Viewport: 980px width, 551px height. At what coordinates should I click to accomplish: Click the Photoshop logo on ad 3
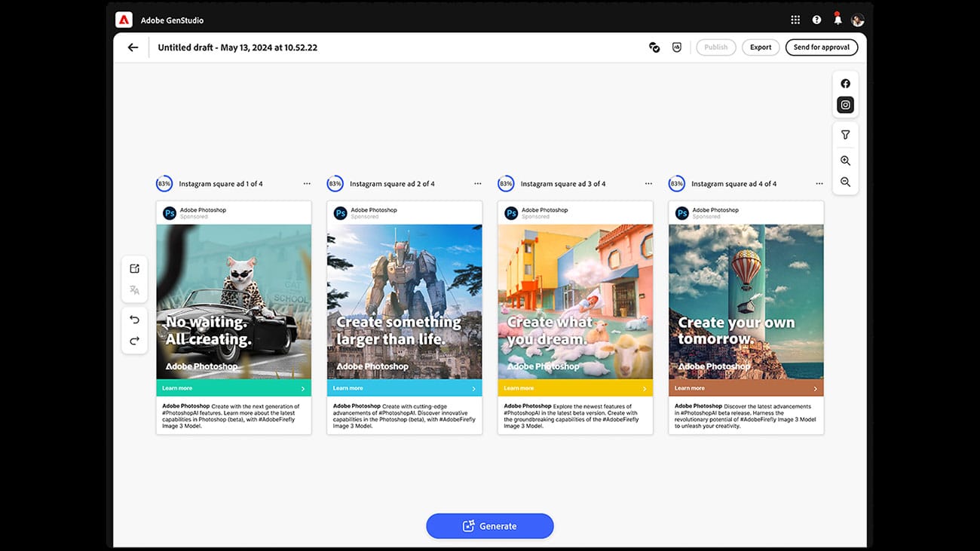(x=511, y=213)
